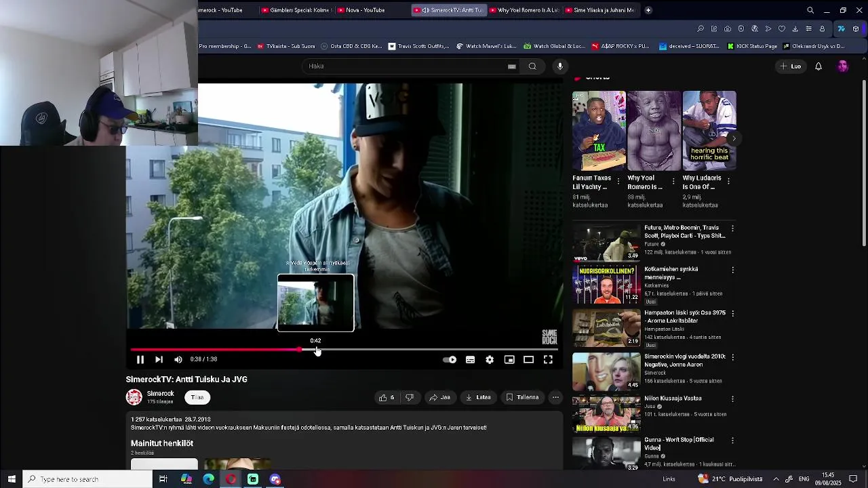Enter fullscreen mode
This screenshot has width=868, height=488.
click(548, 359)
